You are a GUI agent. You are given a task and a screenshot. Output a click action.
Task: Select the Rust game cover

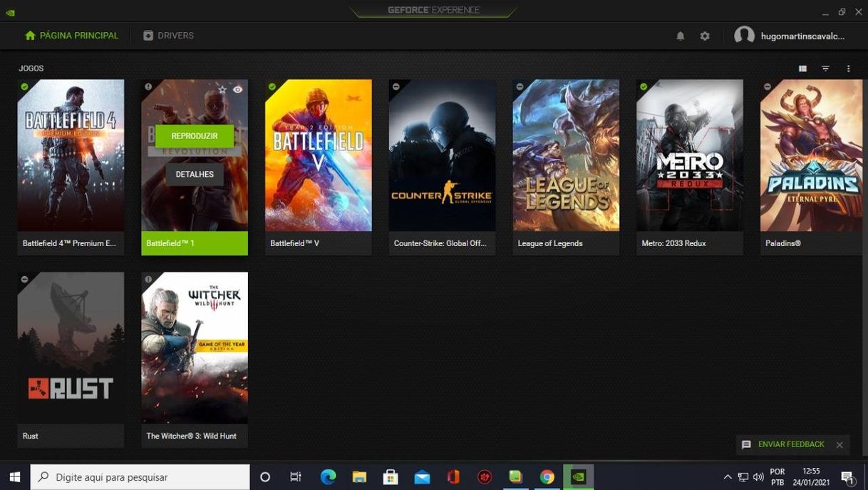click(x=71, y=348)
